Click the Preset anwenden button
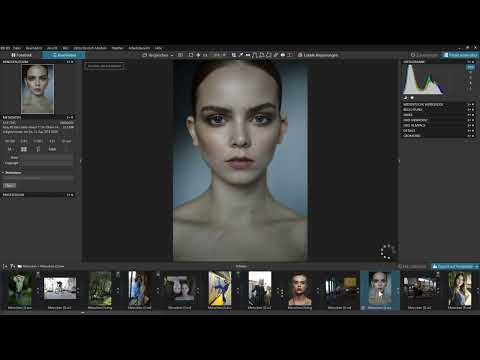Image resolution: width=480 pixels, height=360 pixels. tap(460, 55)
